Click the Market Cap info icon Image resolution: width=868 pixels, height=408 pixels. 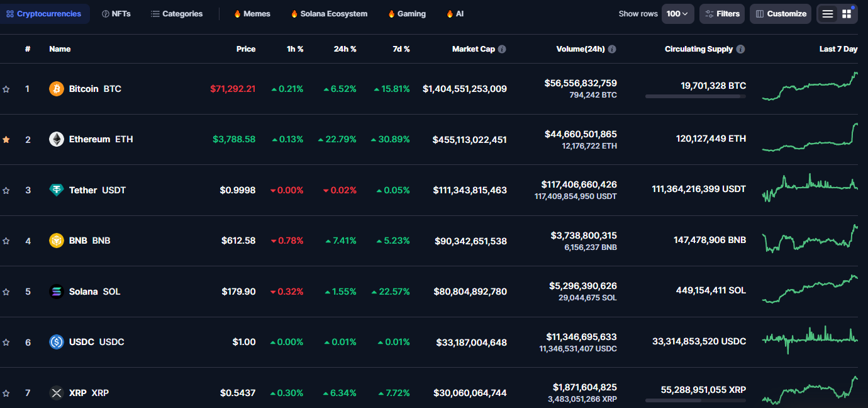point(502,49)
